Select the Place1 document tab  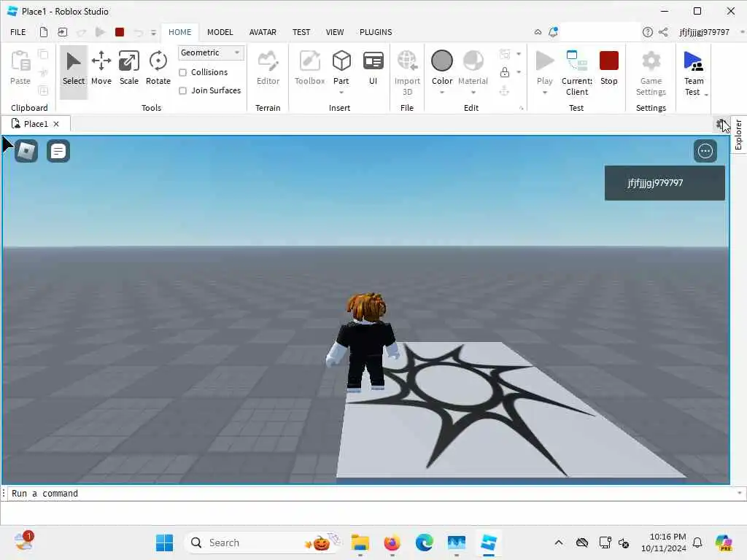[x=36, y=124]
